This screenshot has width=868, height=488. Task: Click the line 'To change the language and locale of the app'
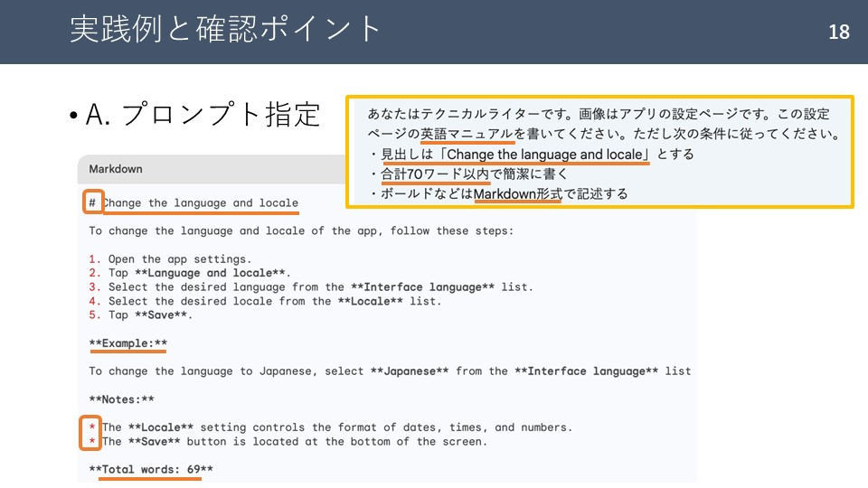(x=301, y=230)
